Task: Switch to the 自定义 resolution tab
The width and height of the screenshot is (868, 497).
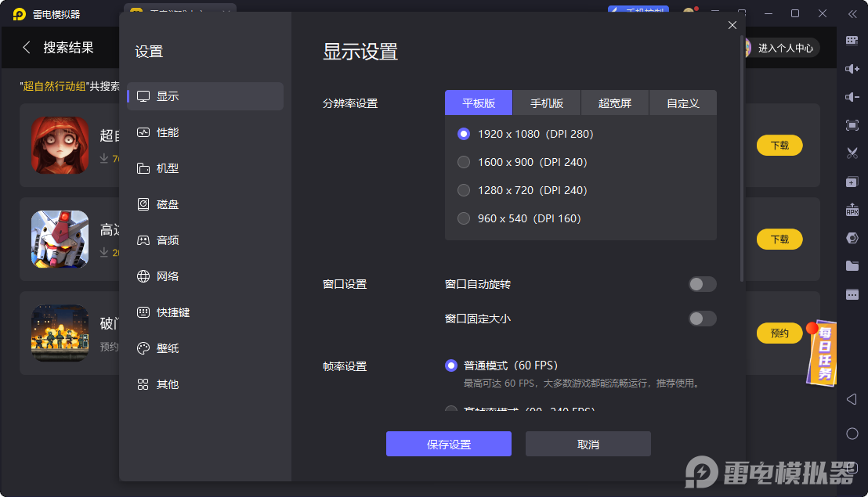Action: tap(683, 103)
